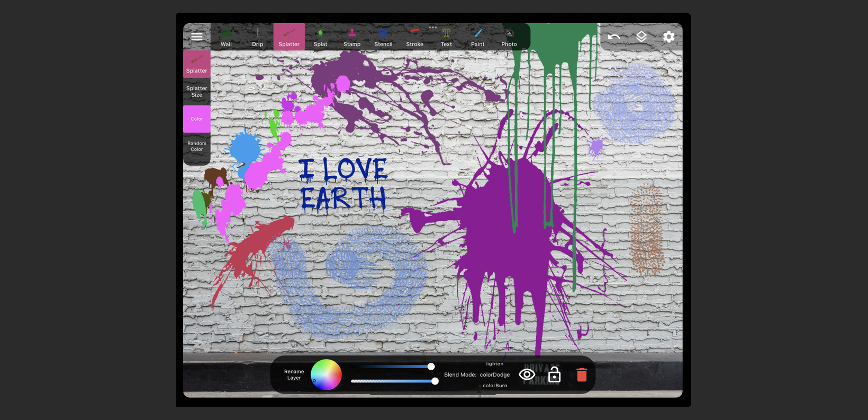Image resolution: width=868 pixels, height=420 pixels.
Task: Pick a hue on the color wheel
Action: coord(326,375)
